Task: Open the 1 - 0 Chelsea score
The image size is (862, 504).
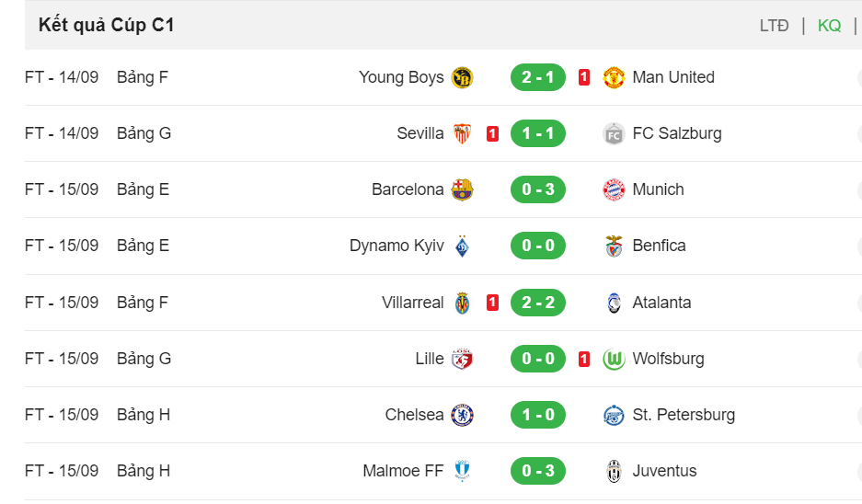Action: (x=537, y=415)
